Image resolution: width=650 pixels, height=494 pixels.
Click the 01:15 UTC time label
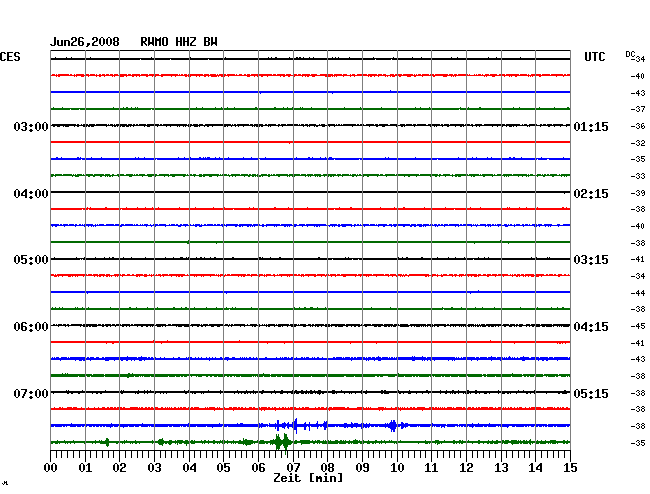tap(591, 127)
